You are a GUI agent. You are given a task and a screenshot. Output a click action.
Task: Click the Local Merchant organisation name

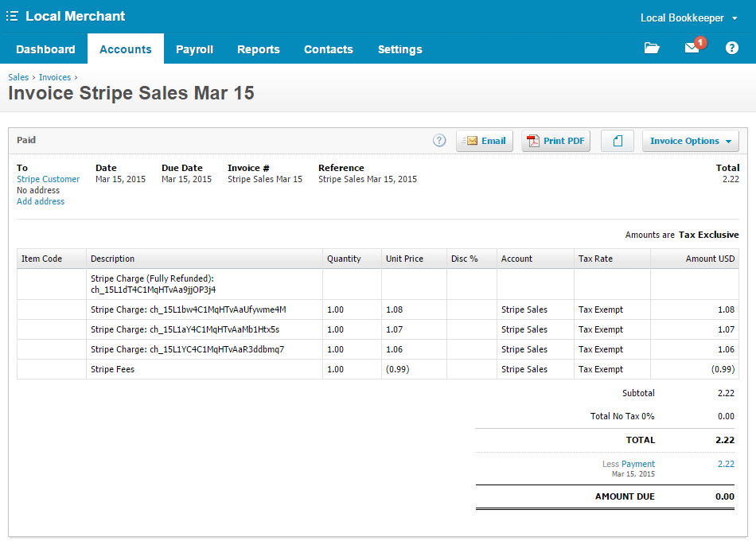click(76, 17)
